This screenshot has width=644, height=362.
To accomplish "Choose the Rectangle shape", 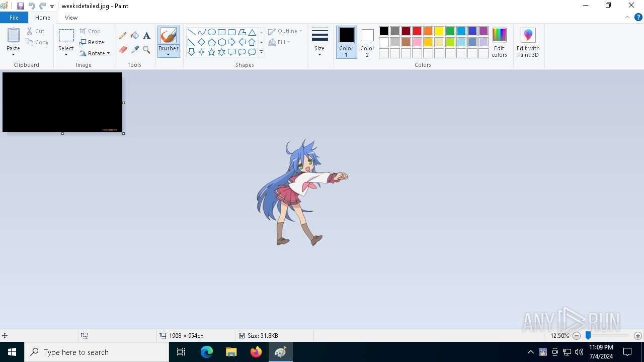I will pos(221,32).
